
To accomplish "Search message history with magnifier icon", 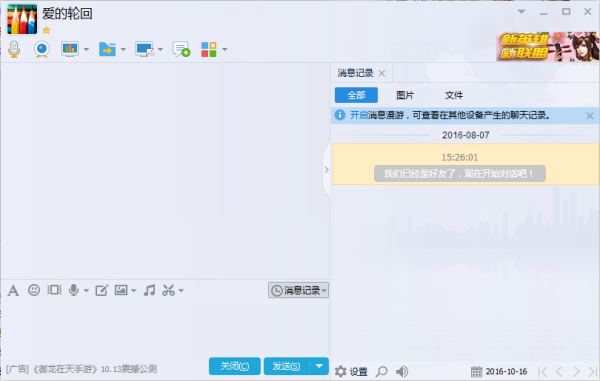I will (382, 371).
